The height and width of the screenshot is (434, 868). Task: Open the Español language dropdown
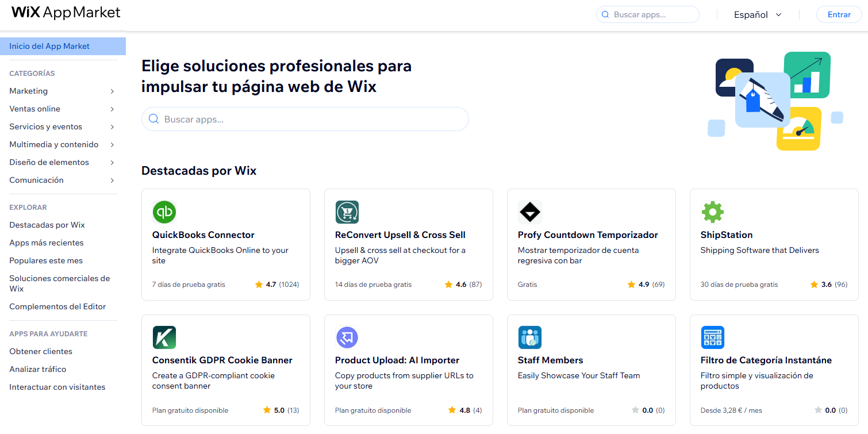tap(758, 15)
